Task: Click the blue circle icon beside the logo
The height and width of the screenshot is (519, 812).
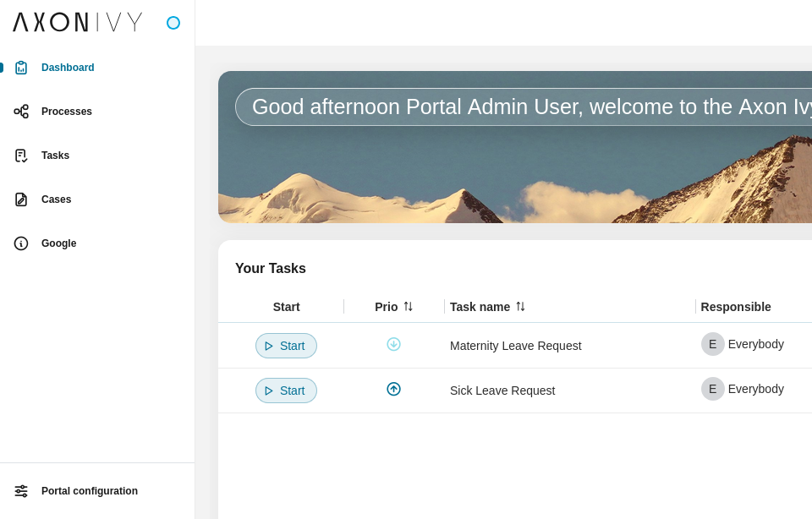Action: click(x=173, y=23)
